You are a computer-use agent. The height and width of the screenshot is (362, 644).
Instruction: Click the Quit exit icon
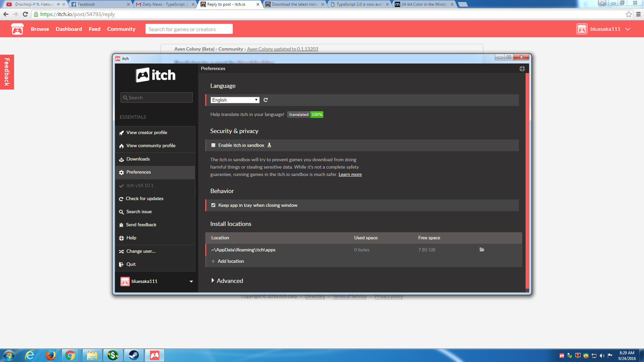[121, 264]
